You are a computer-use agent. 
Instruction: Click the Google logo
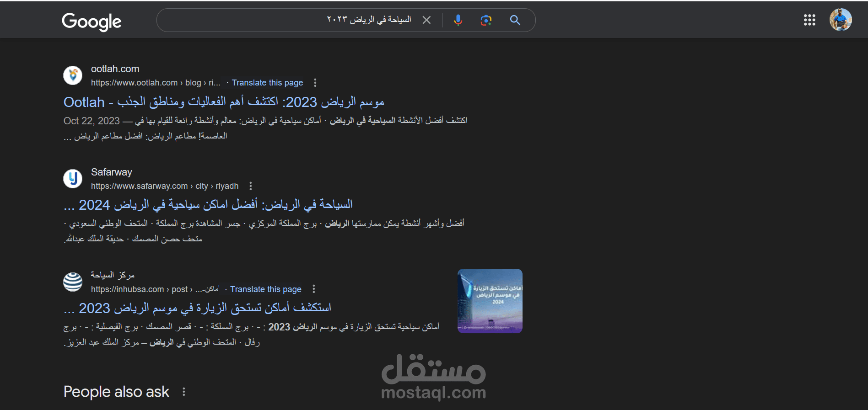(92, 21)
